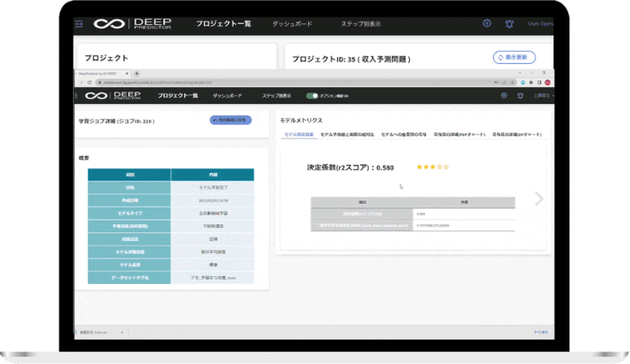Click the browser back arrow
Screen dimensions: 630x364
tap(78, 82)
